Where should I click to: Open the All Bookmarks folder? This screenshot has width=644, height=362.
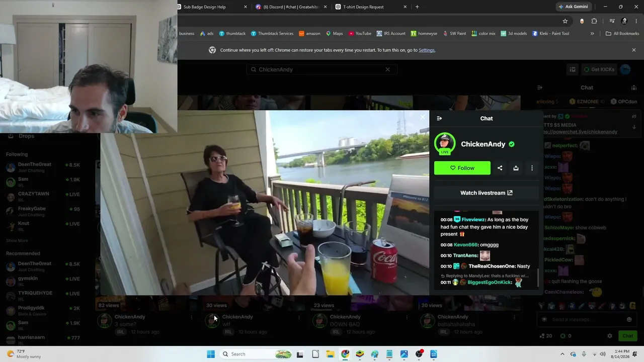click(622, 34)
